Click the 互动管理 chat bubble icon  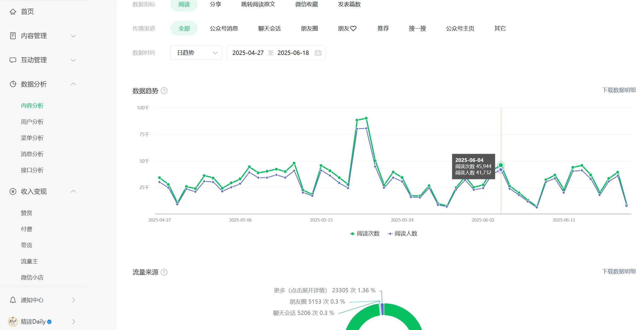(x=13, y=60)
